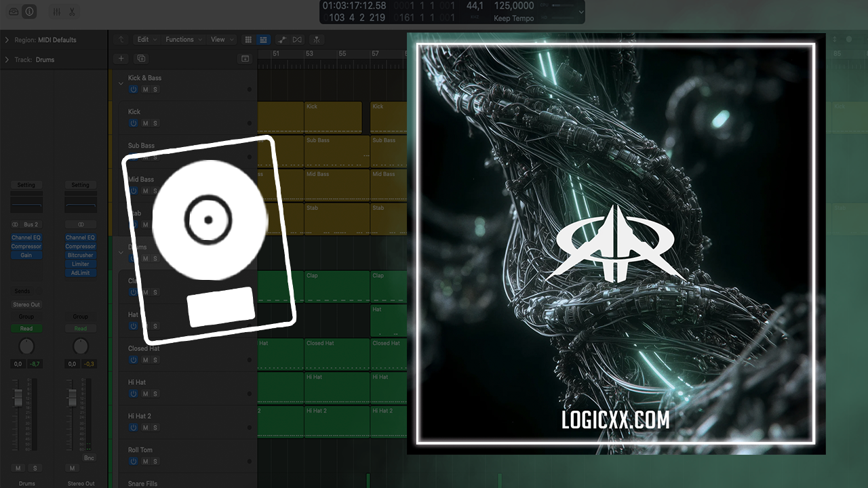Click the add track plus button
The width and height of the screenshot is (868, 488).
coord(121,59)
